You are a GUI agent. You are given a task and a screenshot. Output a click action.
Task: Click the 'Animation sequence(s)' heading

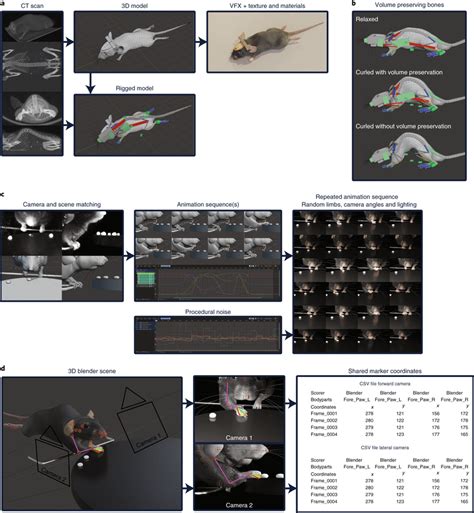coord(208,204)
